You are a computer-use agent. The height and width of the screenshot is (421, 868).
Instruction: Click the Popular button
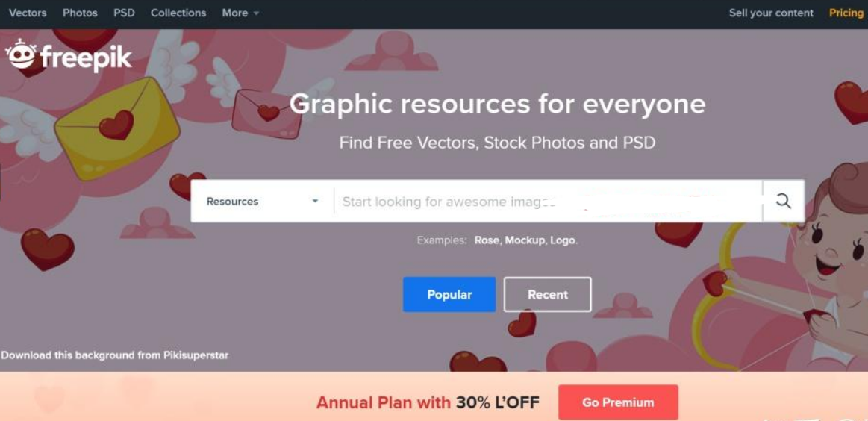(x=449, y=295)
